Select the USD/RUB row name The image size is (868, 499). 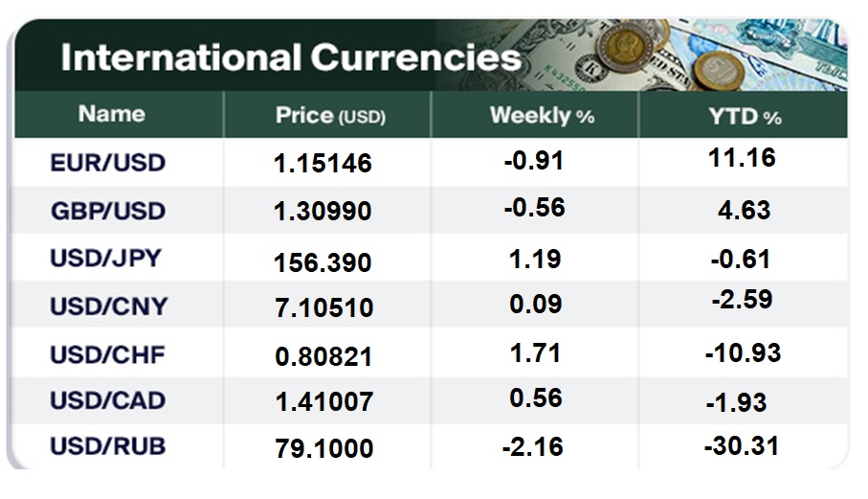click(x=108, y=447)
